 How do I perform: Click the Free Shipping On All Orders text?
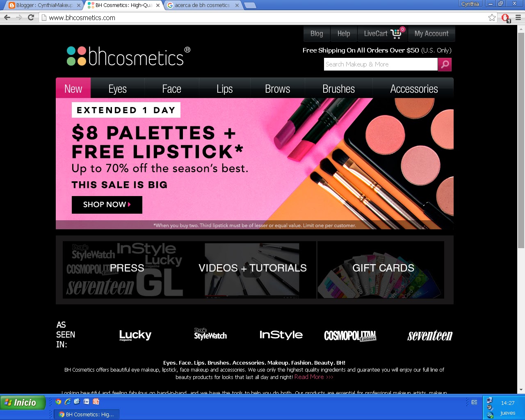[377, 50]
